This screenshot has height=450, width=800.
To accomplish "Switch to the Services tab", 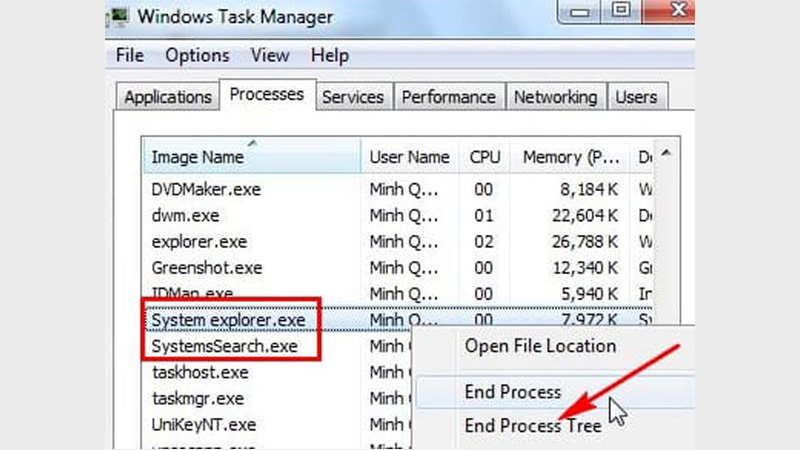I will 353,97.
